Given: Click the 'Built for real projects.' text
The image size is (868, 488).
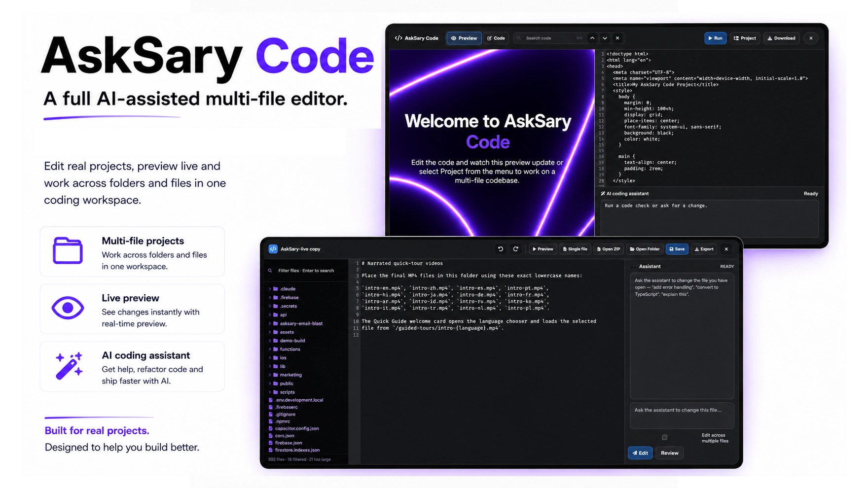Looking at the screenshot, I should coord(97,430).
